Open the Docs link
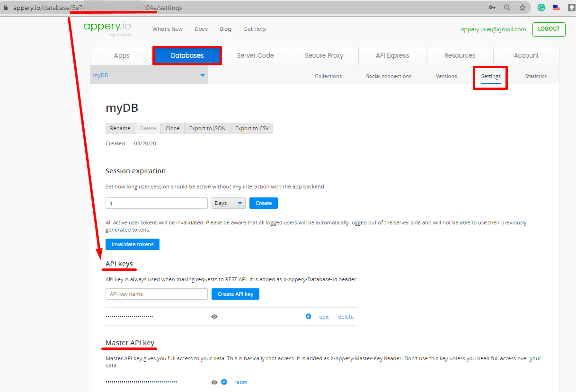The width and height of the screenshot is (576, 392). [201, 29]
